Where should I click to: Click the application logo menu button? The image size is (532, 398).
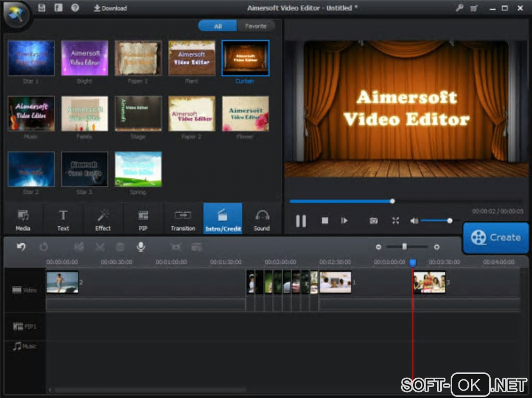(x=16, y=16)
